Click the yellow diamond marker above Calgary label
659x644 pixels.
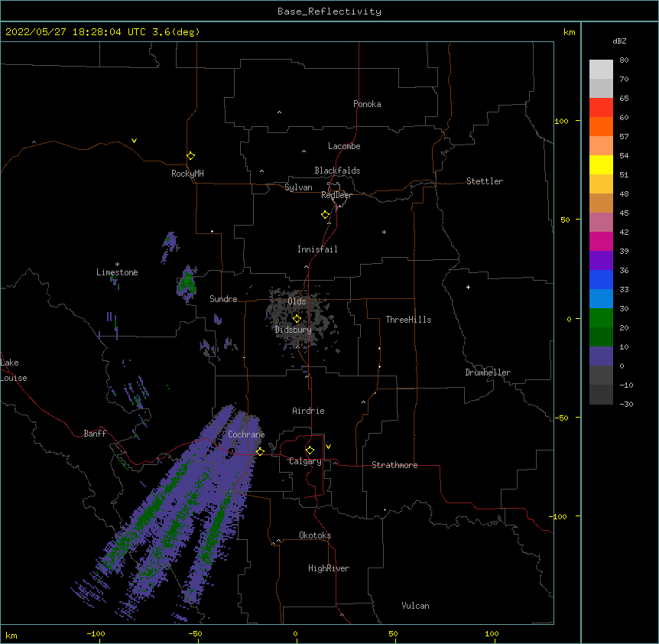pos(310,450)
